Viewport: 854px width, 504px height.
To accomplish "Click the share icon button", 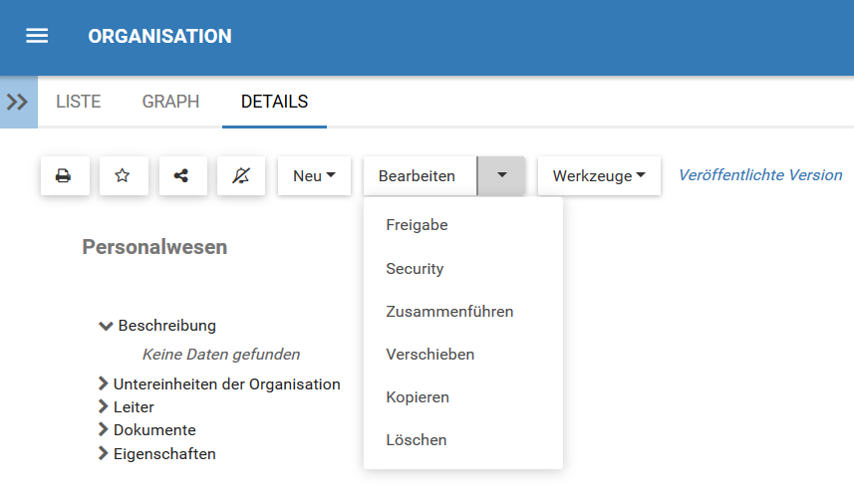I will click(181, 176).
